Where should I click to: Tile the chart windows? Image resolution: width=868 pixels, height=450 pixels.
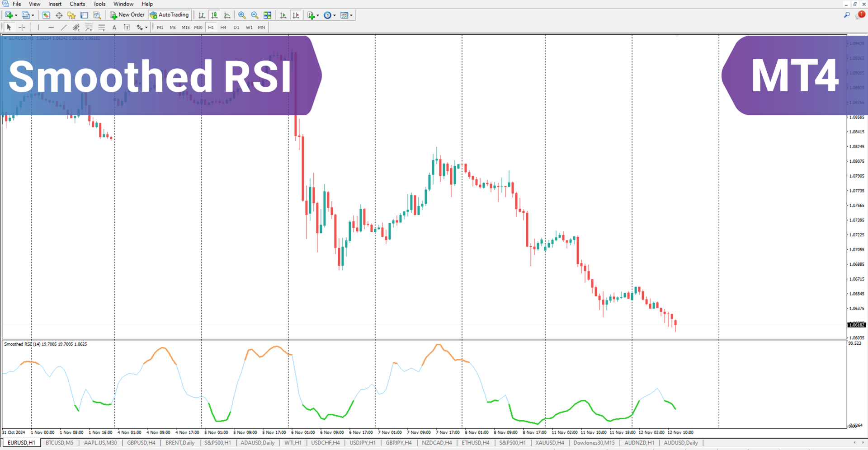pyautogui.click(x=267, y=15)
